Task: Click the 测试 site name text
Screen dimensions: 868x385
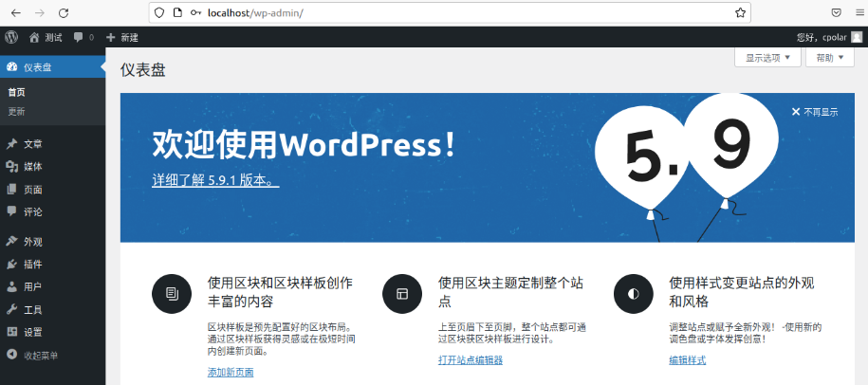Action: pyautogui.click(x=53, y=38)
